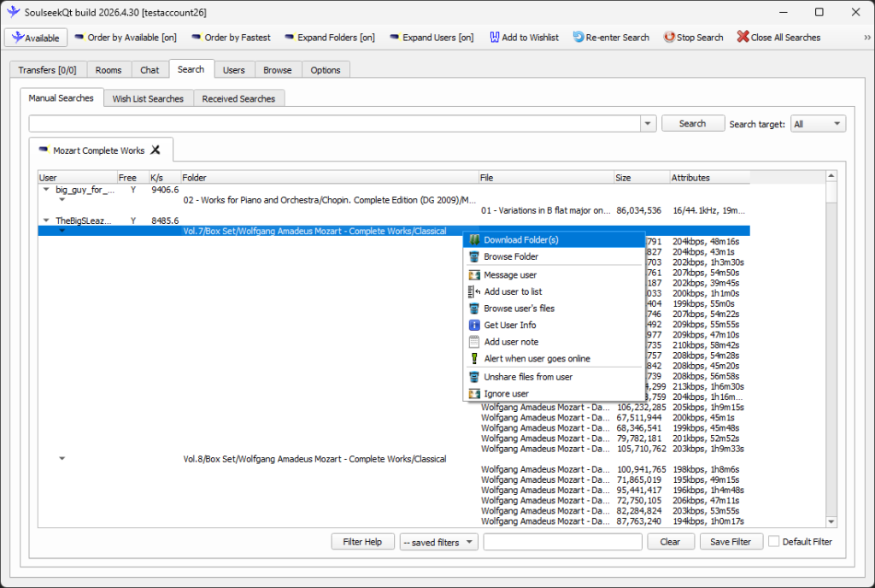Collapse the Vol.7 Box Set folder
The image size is (875, 588).
point(62,231)
